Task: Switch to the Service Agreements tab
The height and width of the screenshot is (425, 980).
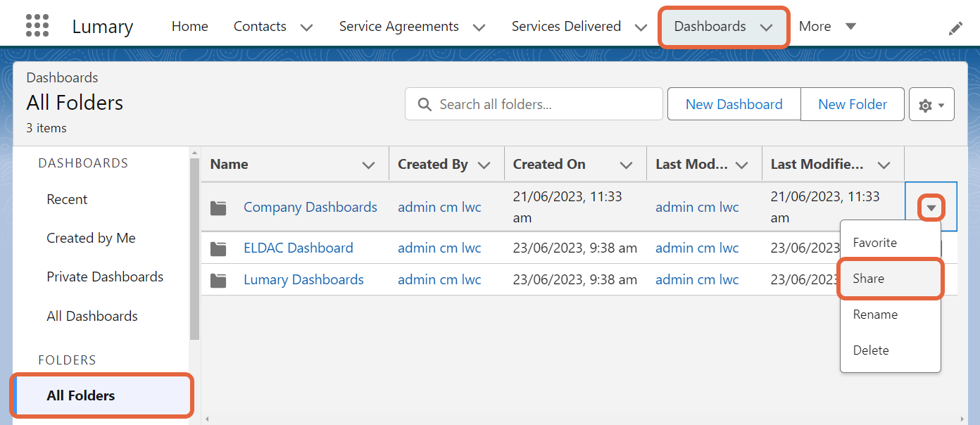Action: click(398, 26)
